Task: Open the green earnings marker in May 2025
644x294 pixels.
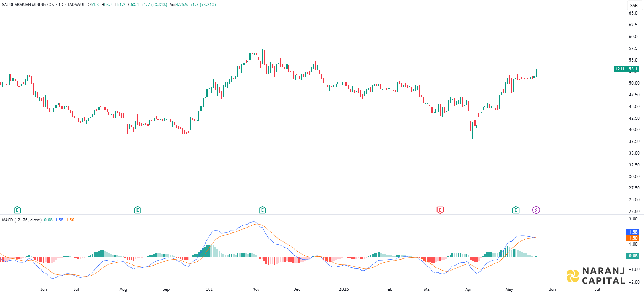Action: pos(516,210)
